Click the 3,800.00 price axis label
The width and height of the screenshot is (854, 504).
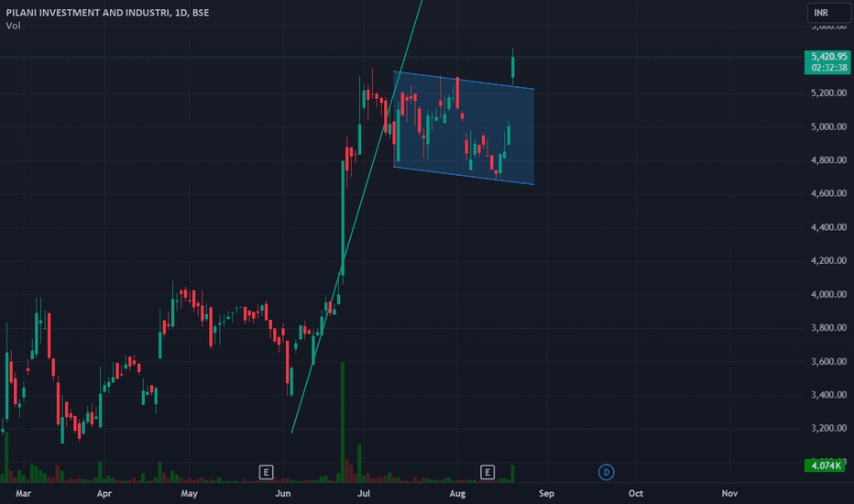pyautogui.click(x=828, y=327)
